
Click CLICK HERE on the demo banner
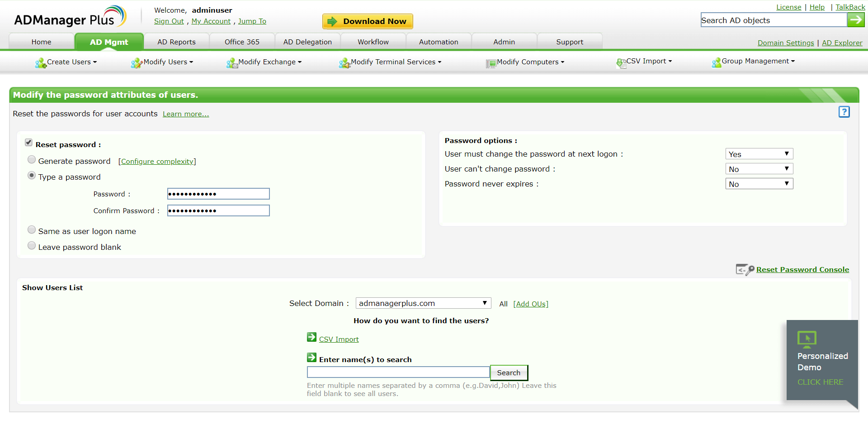tap(820, 382)
